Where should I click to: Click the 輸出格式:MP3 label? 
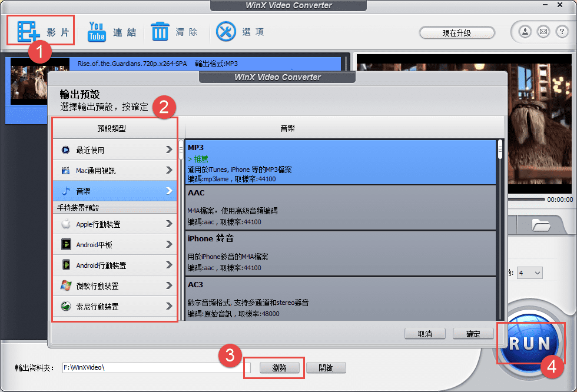[217, 64]
